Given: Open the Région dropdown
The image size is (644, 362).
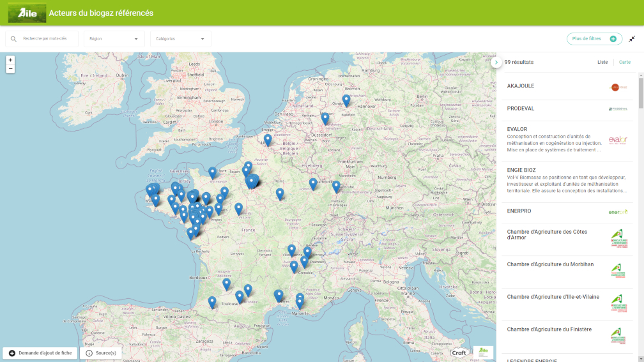Looking at the screenshot, I should pyautogui.click(x=114, y=39).
